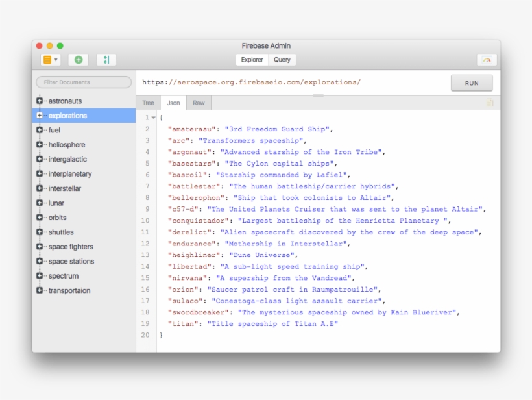
Task: Select interplanetary in the document tree
Action: tap(70, 174)
